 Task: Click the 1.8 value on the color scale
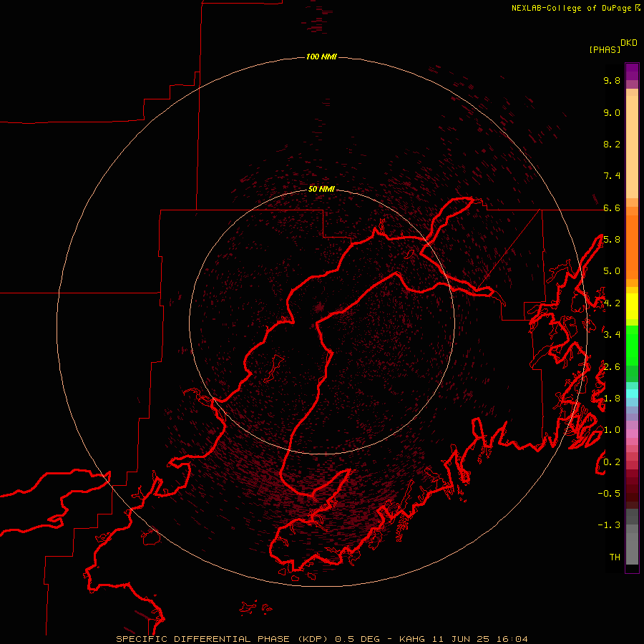612,399
